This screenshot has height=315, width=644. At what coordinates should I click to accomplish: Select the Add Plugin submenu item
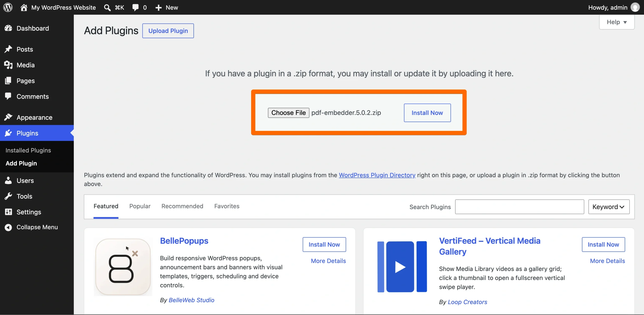pyautogui.click(x=21, y=163)
